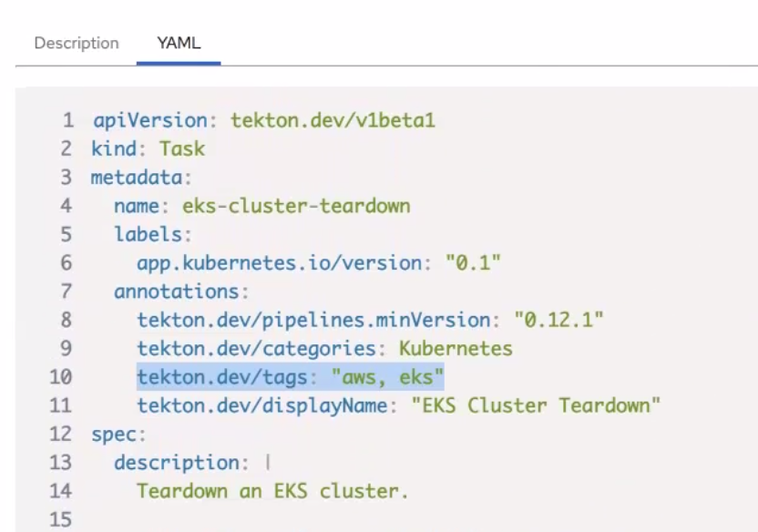
Task: Click the text Teardown an EKS cluster.
Action: tap(272, 491)
